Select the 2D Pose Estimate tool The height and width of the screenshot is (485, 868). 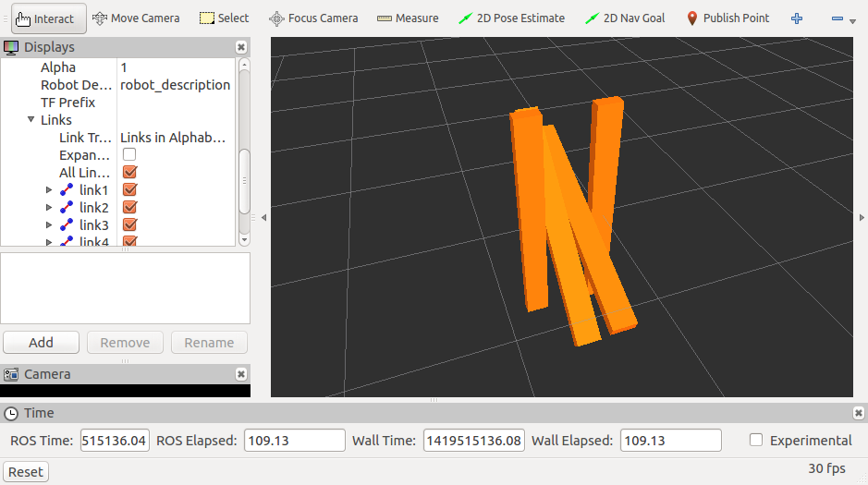(x=512, y=18)
